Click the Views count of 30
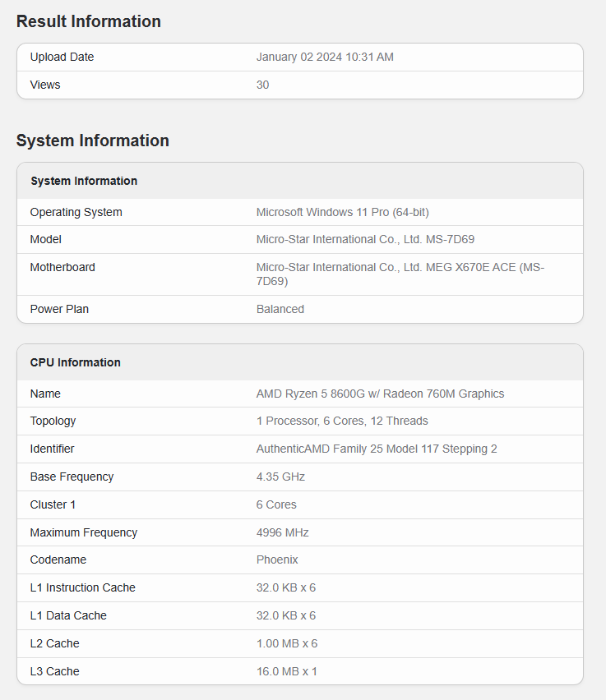 pyautogui.click(x=263, y=85)
